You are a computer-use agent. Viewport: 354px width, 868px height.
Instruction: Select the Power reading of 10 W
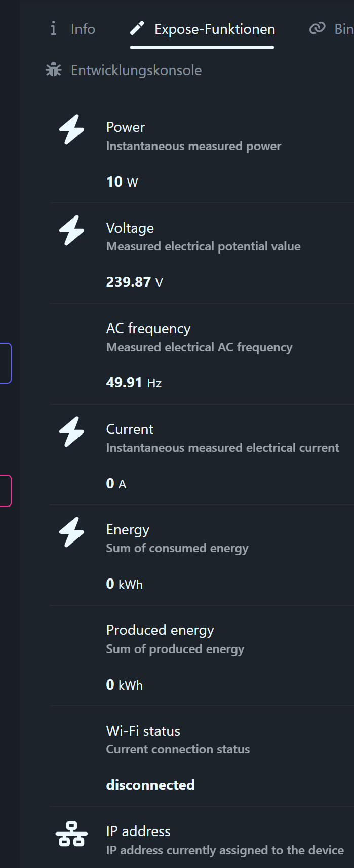click(122, 182)
